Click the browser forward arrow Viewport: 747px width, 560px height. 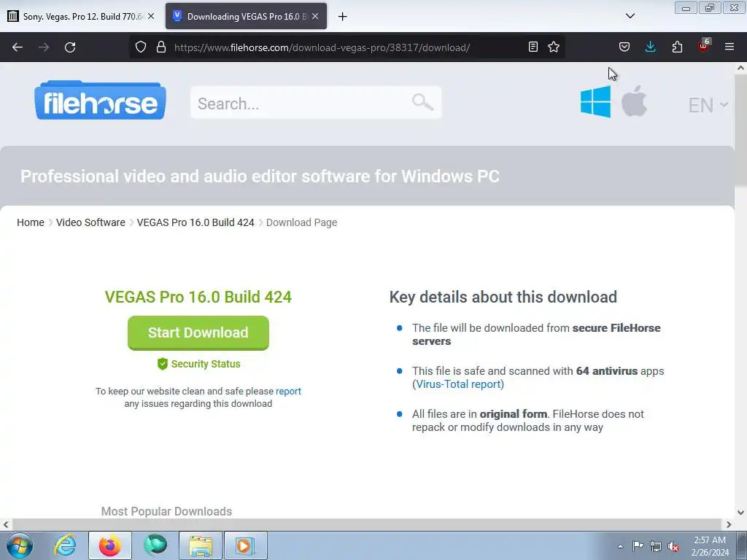44,47
